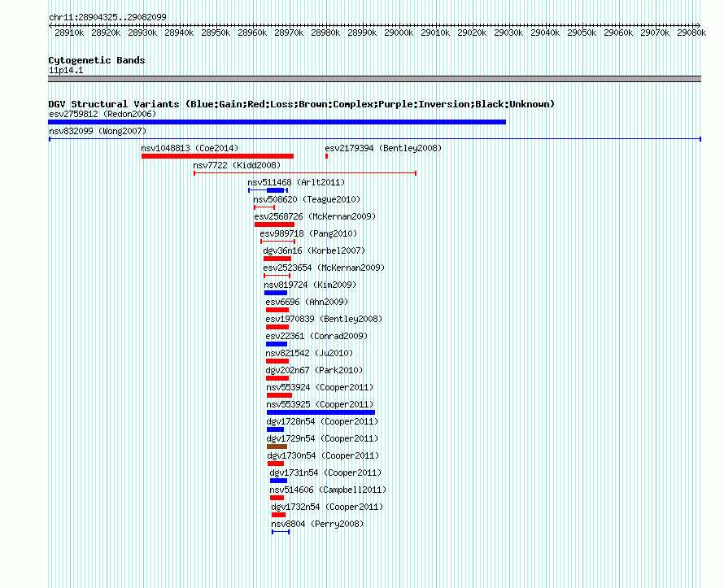The width and height of the screenshot is (724, 588).
Task: Click the 29030k ruler tick label
Action: [508, 33]
